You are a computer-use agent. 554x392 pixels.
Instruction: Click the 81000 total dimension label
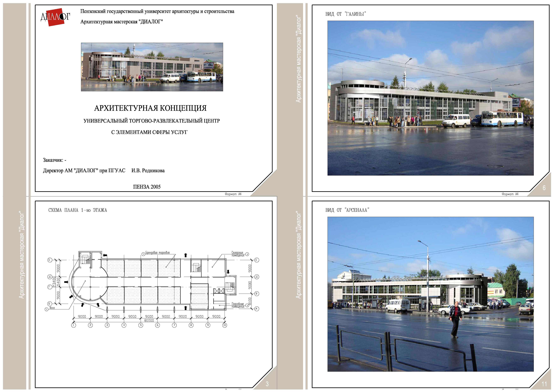point(149,320)
